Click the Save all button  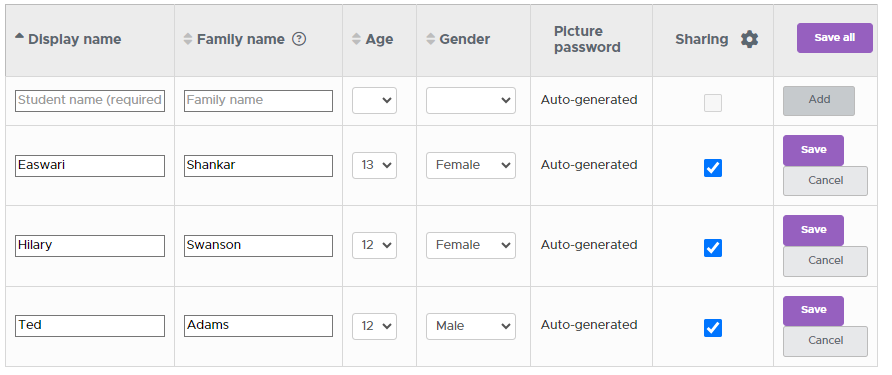[835, 38]
